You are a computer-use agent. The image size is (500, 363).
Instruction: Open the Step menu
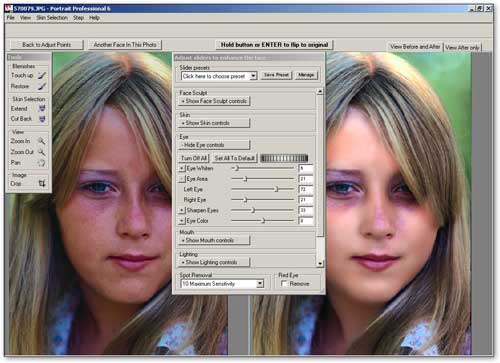pyautogui.click(x=78, y=18)
